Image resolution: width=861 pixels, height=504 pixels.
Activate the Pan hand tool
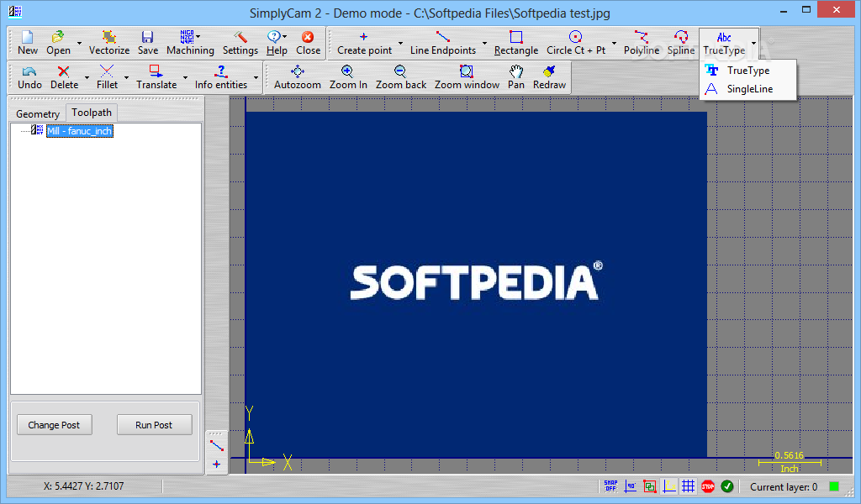click(x=515, y=77)
